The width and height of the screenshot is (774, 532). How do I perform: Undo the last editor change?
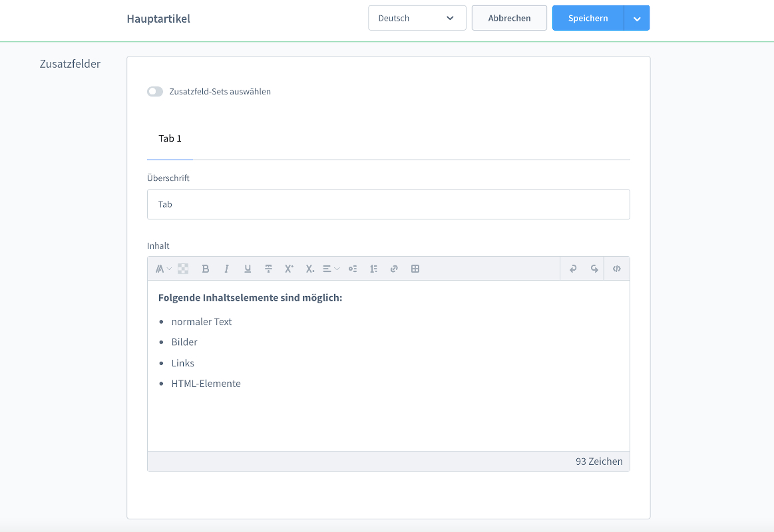click(x=572, y=269)
